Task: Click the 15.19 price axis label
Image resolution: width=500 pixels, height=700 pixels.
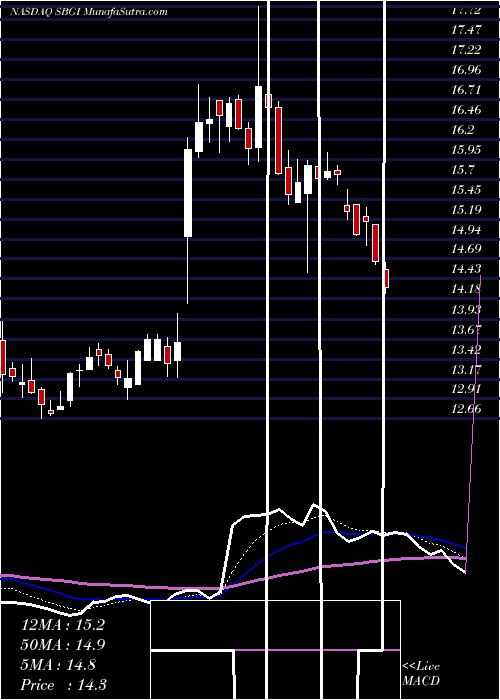Action: 466,209
